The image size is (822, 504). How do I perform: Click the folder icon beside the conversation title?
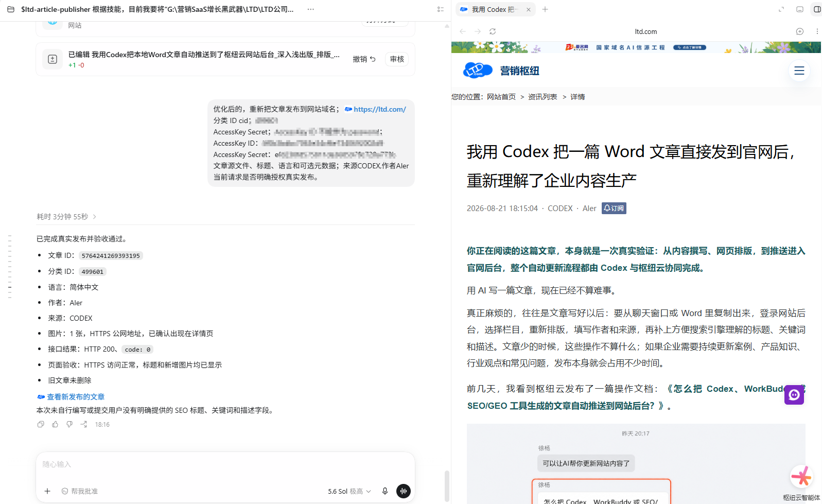(x=11, y=9)
